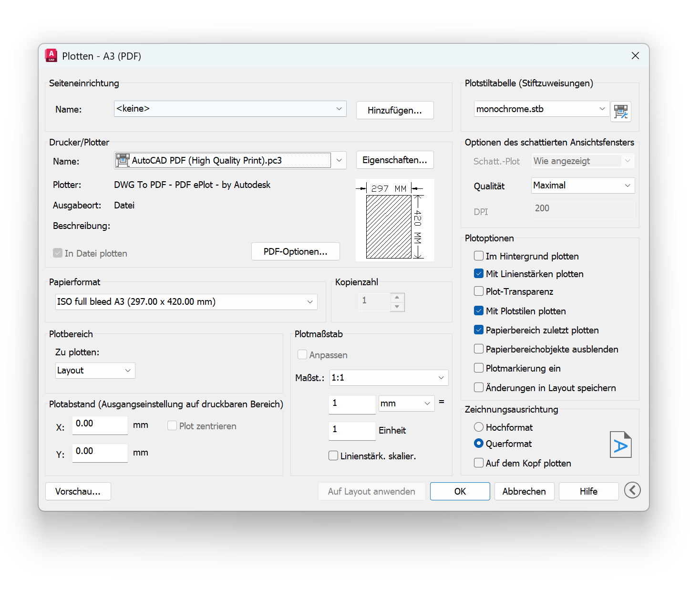The width and height of the screenshot is (700, 590).
Task: Click the page orientation preview icon
Action: (x=620, y=445)
